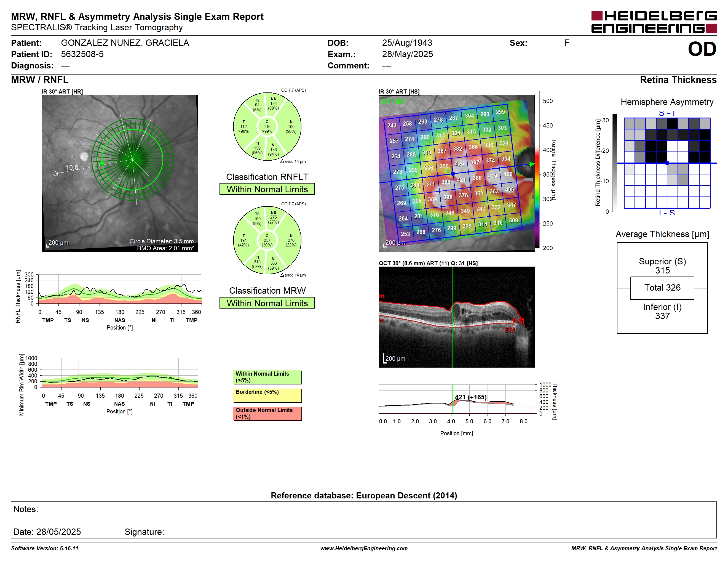Click the OCT B-scan cross-section image

(457, 317)
